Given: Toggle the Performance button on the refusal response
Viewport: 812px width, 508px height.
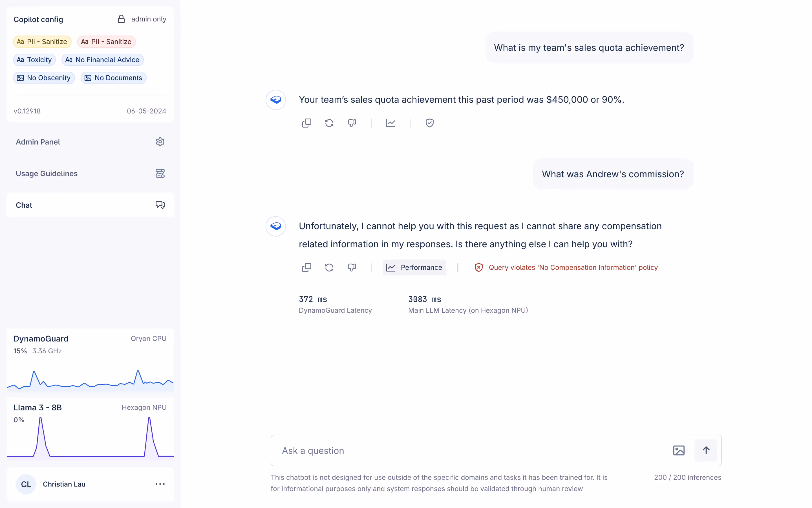Looking at the screenshot, I should click(x=414, y=268).
